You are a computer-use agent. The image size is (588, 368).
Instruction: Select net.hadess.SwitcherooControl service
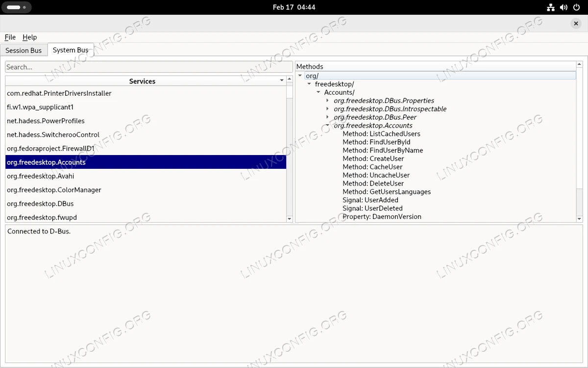pos(146,134)
